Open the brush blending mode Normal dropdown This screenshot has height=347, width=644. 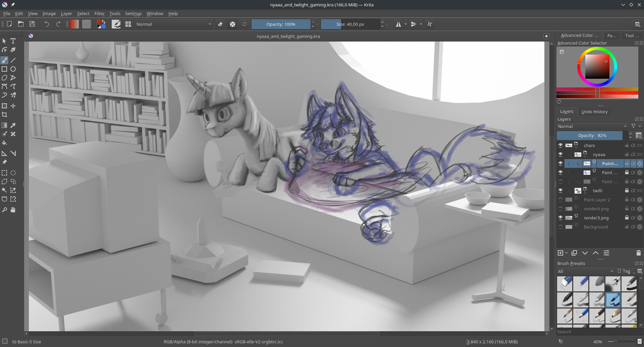point(174,24)
